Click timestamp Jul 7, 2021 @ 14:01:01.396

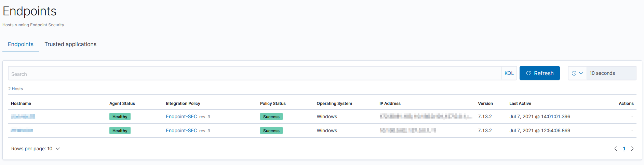pos(540,116)
